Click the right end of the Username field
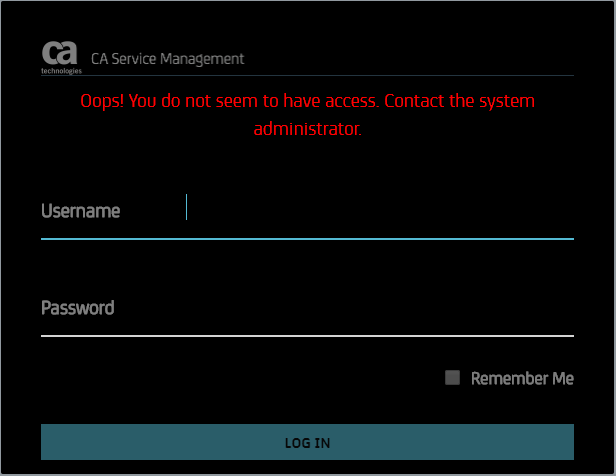The image size is (616, 476). click(560, 211)
